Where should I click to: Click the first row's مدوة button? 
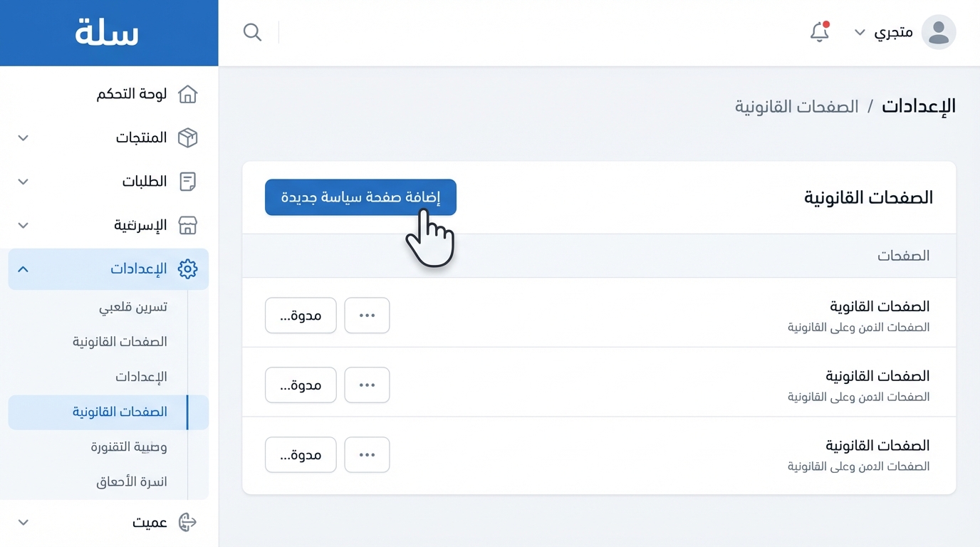[x=301, y=316]
